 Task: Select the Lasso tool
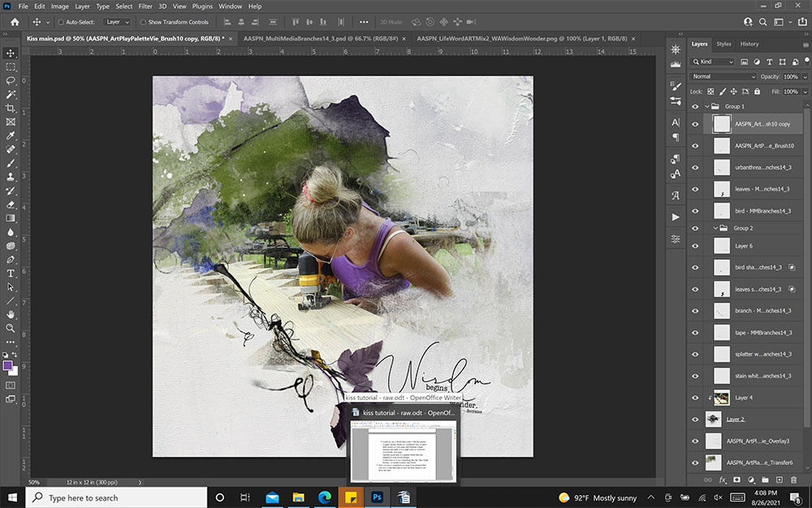coord(11,80)
